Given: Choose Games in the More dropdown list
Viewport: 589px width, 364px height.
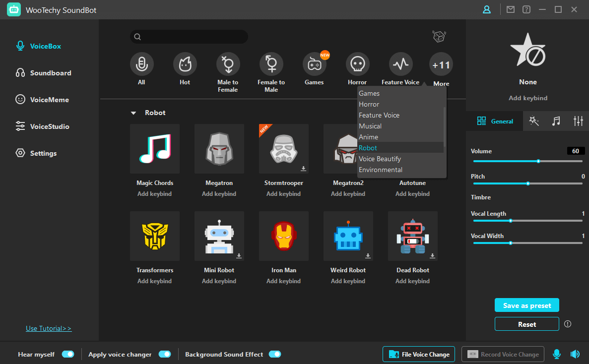Looking at the screenshot, I should tap(400, 93).
